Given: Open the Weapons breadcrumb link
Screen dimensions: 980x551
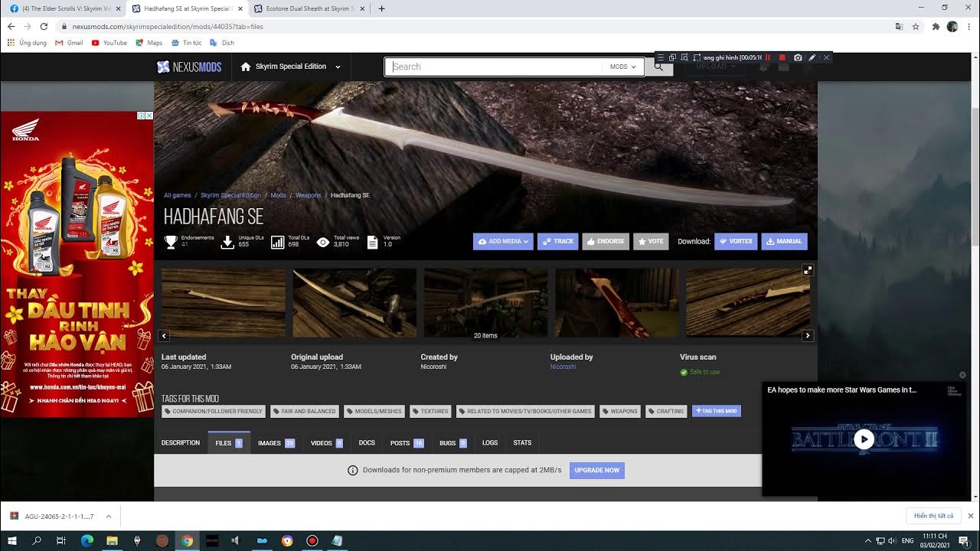Looking at the screenshot, I should coord(309,195).
